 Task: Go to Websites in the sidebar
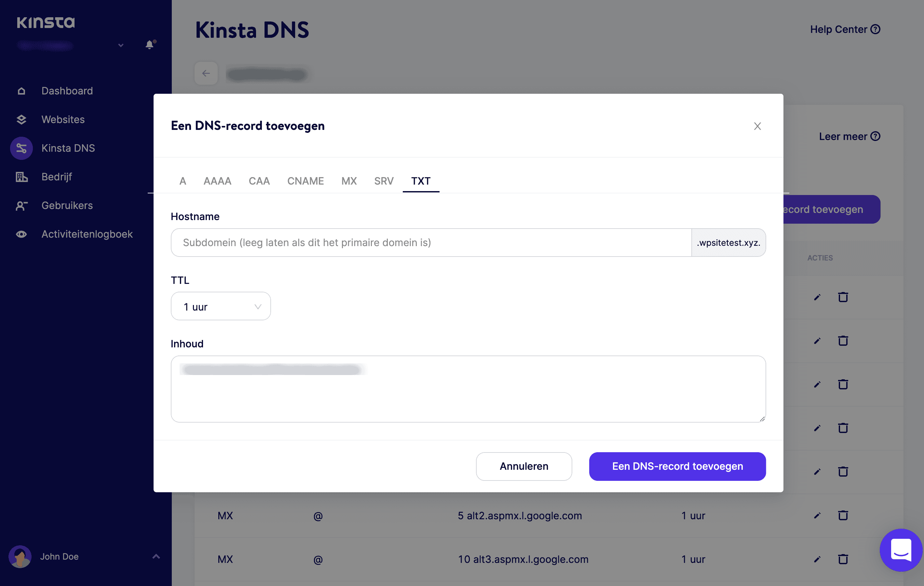click(63, 119)
